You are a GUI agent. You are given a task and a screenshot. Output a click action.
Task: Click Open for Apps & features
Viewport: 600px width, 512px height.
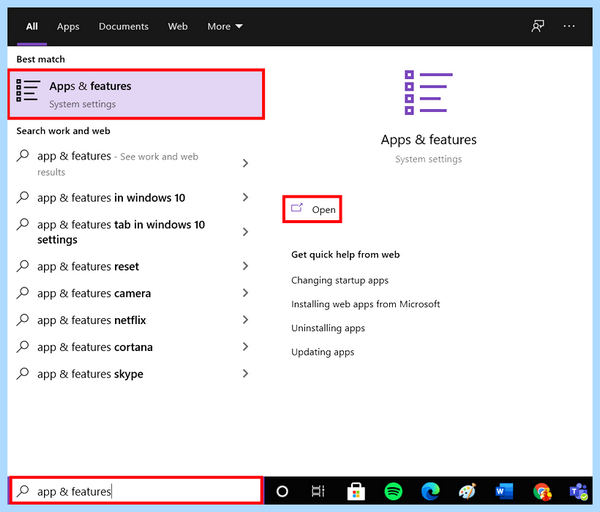coord(312,209)
